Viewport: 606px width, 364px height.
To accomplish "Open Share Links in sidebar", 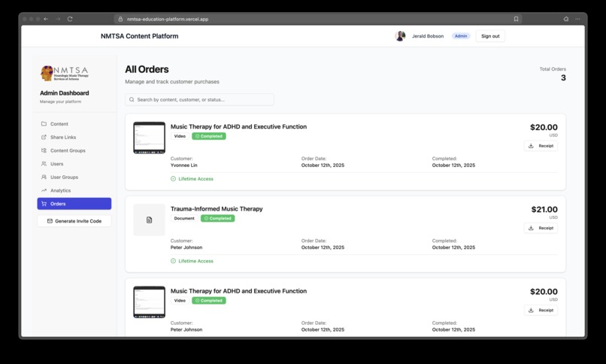I will click(74, 137).
